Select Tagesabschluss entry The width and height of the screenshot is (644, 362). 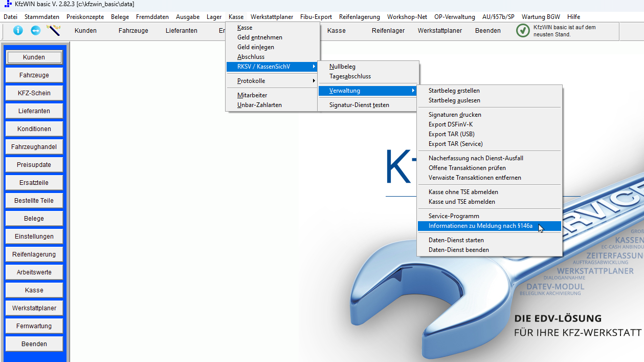368,76
